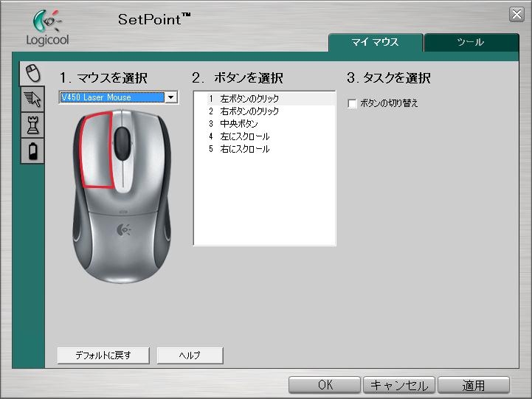532x399 pixels.
Task: Click the 適用 button
Action: (x=474, y=385)
